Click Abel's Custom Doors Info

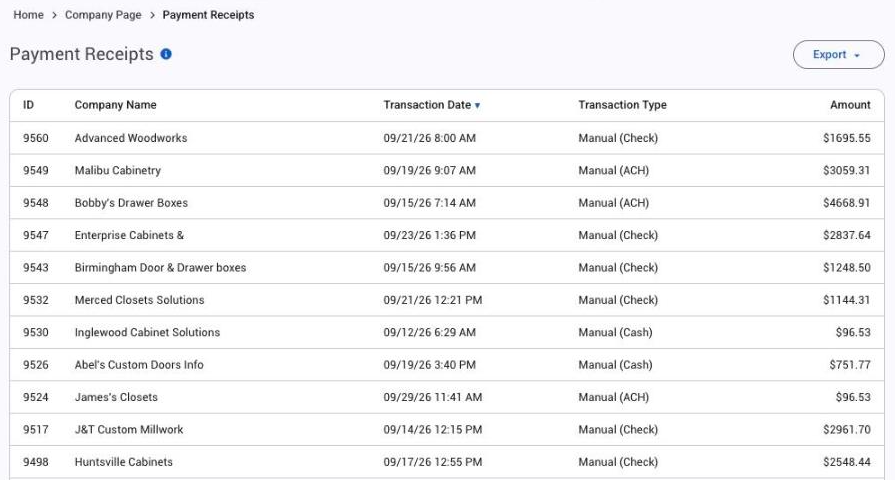[x=139, y=365]
